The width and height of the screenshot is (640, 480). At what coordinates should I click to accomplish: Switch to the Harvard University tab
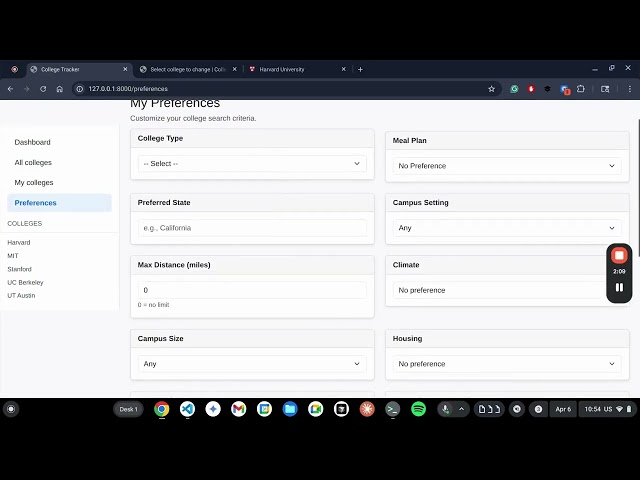pos(297,69)
